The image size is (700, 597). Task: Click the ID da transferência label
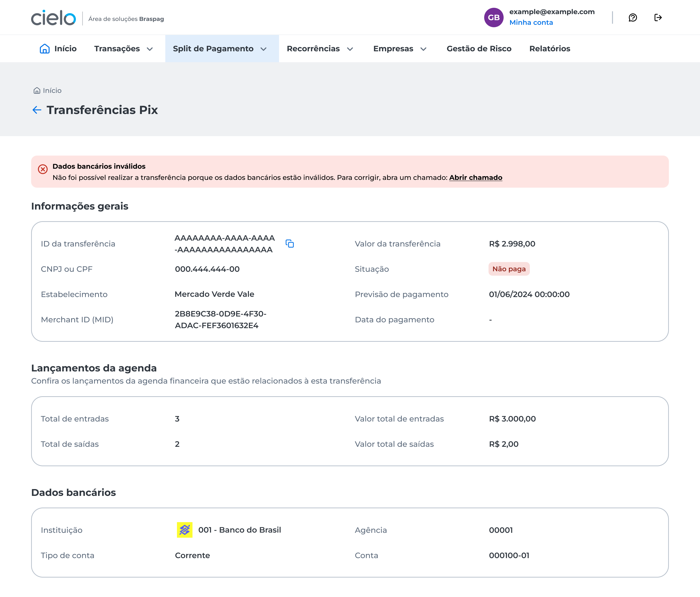coord(78,244)
